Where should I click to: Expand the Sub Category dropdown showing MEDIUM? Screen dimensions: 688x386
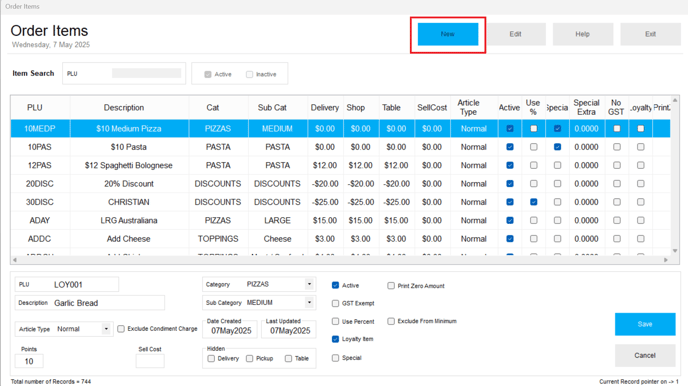(x=309, y=303)
